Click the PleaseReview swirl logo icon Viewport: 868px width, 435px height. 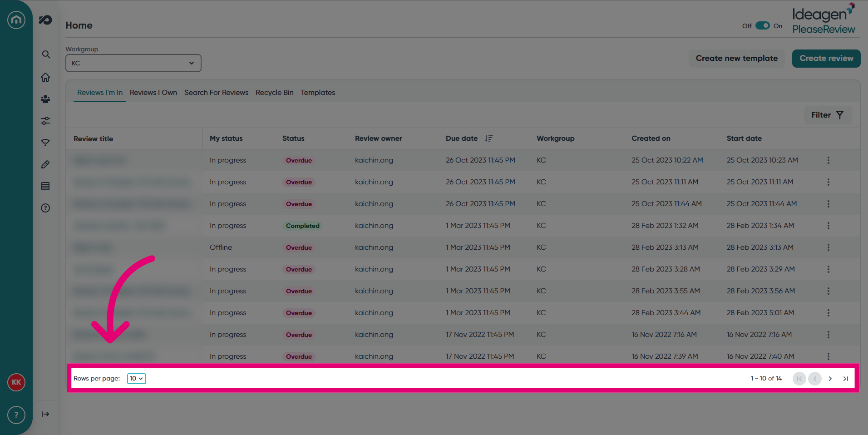point(45,20)
